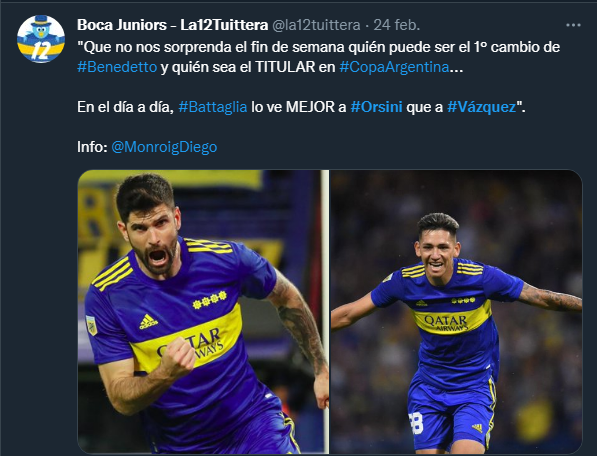This screenshot has width=597, height=456.
Task: Click the Qatar Airways logo on the right photo
Action: [x=446, y=322]
